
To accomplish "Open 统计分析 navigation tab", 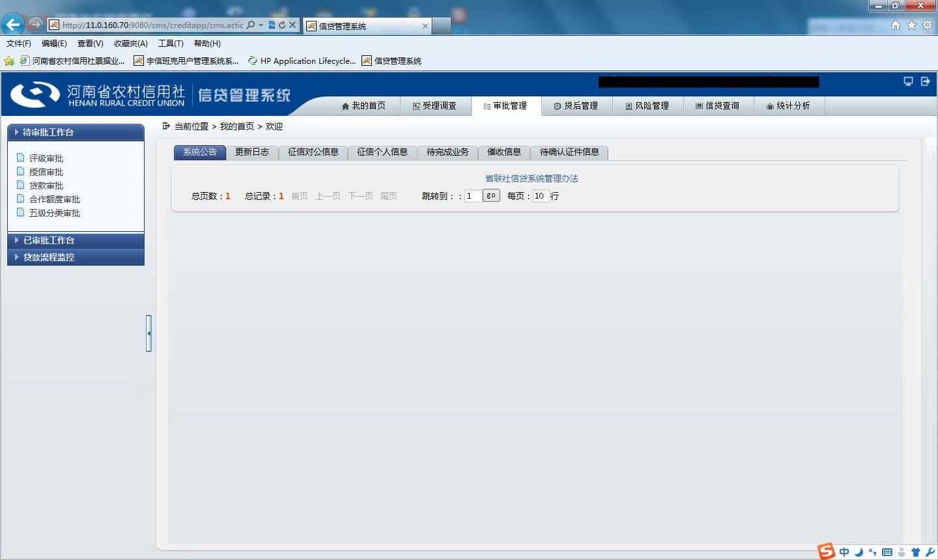I will (789, 105).
